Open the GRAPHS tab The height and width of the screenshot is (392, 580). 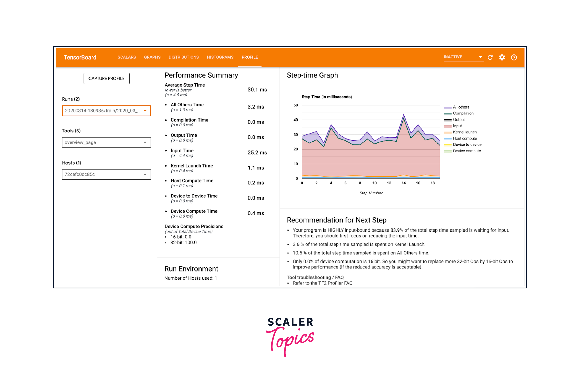click(152, 57)
